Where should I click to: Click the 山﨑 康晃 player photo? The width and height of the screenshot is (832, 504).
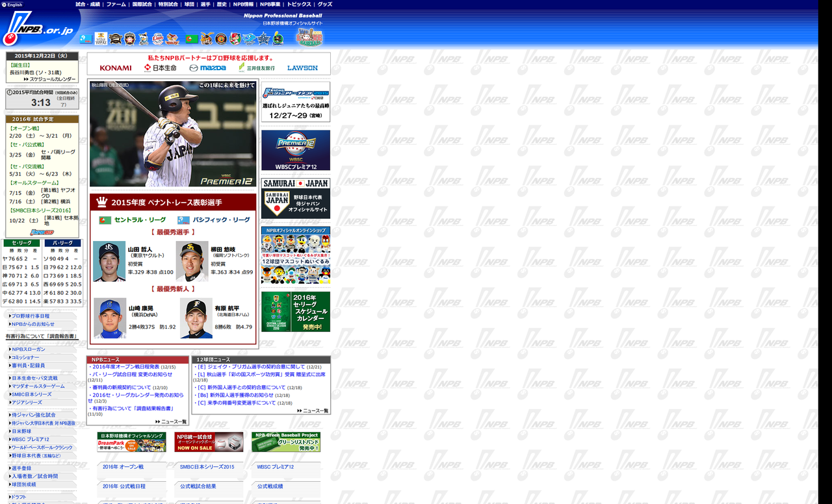tap(110, 318)
